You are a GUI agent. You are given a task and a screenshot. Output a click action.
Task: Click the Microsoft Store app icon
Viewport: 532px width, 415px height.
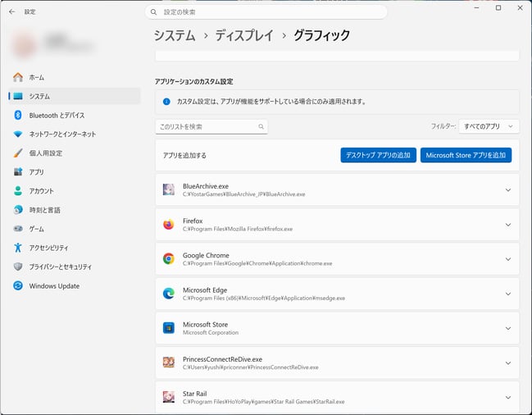pos(169,328)
